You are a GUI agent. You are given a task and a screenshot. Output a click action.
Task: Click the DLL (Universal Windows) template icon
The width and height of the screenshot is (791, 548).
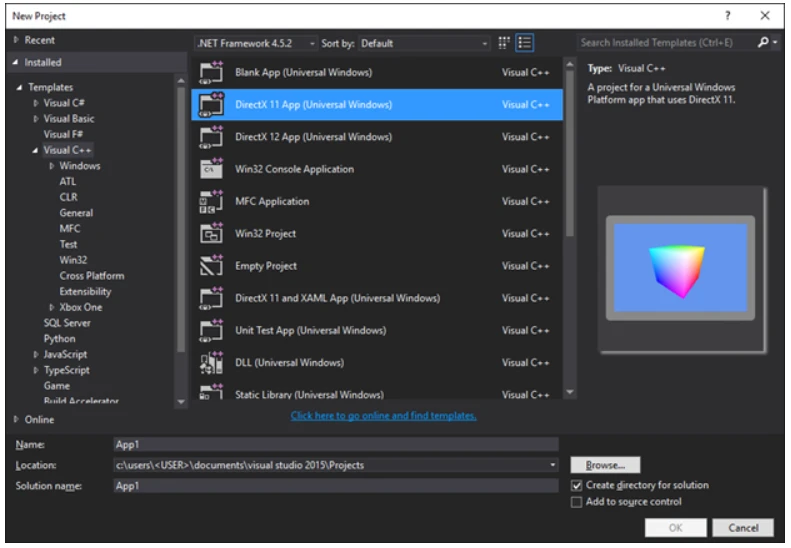(211, 363)
